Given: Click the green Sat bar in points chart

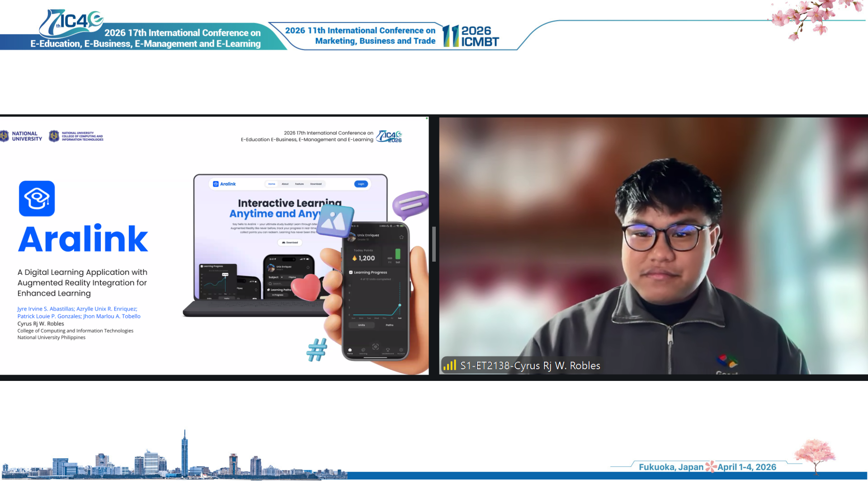Looking at the screenshot, I should tap(398, 253).
